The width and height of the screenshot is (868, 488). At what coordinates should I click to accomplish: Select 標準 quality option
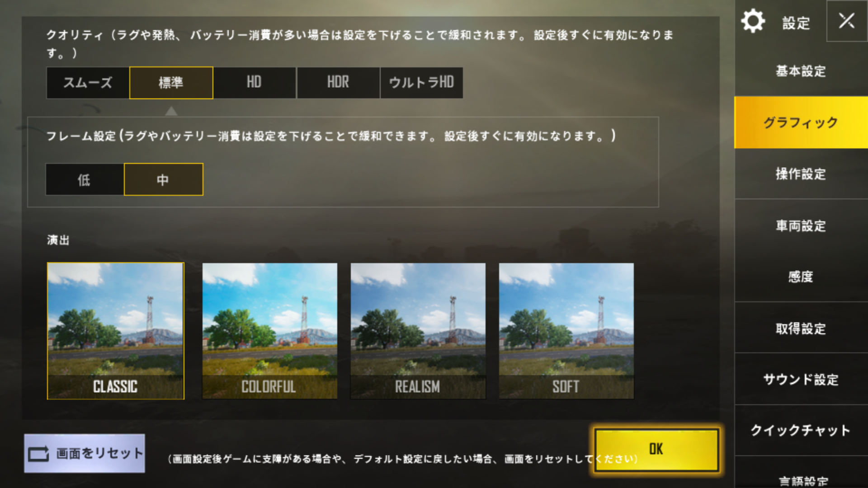tap(171, 83)
